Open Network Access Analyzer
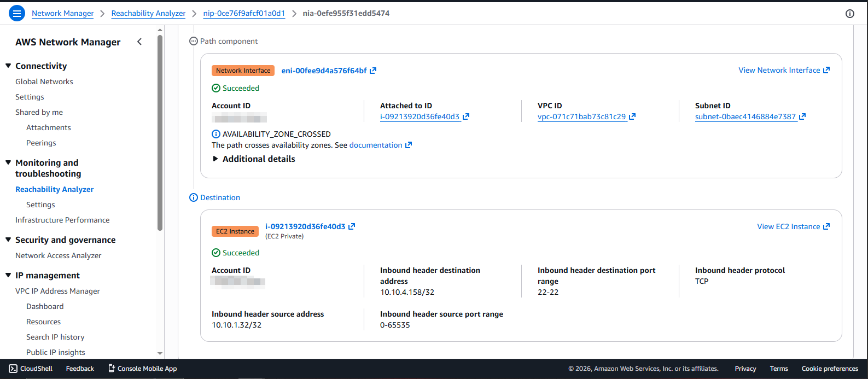 (59, 255)
